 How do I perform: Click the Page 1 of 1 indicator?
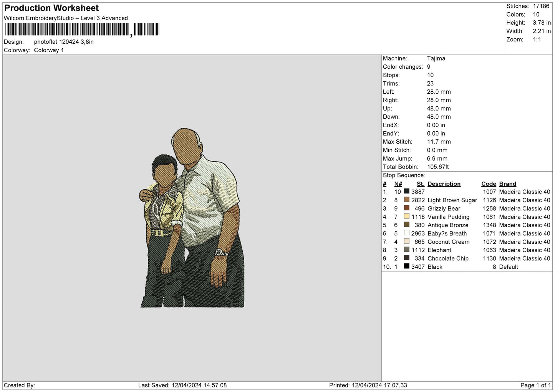click(x=535, y=385)
